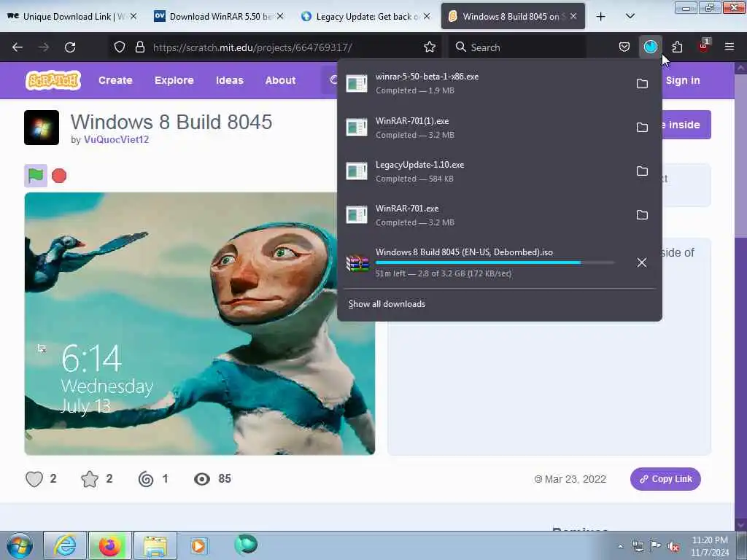
Task: Open the Explore menu item
Action: (174, 80)
